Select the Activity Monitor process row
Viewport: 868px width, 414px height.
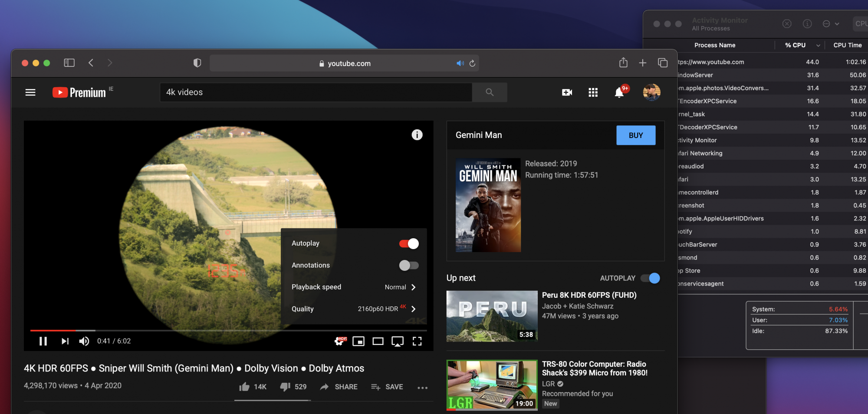point(773,140)
